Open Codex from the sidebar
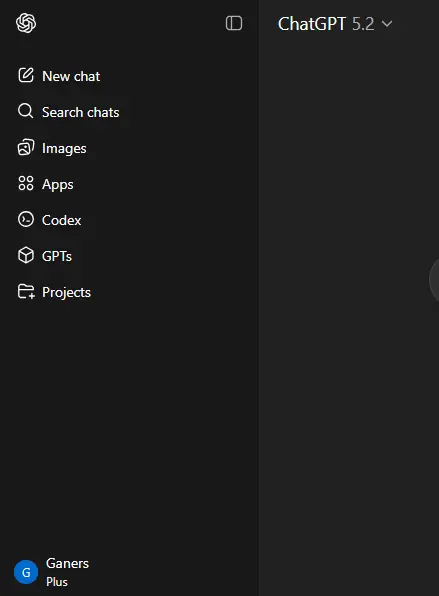Image resolution: width=439 pixels, height=596 pixels. coord(62,220)
